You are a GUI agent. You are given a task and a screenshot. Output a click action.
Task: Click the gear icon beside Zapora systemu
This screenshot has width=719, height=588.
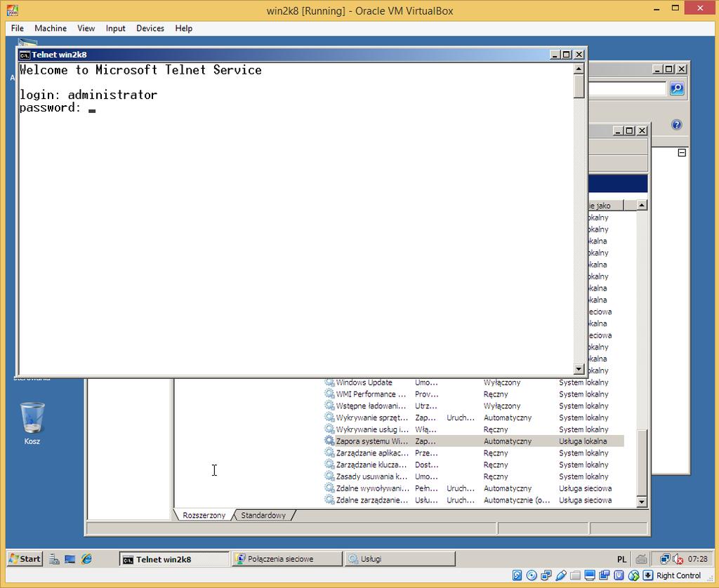[329, 441]
